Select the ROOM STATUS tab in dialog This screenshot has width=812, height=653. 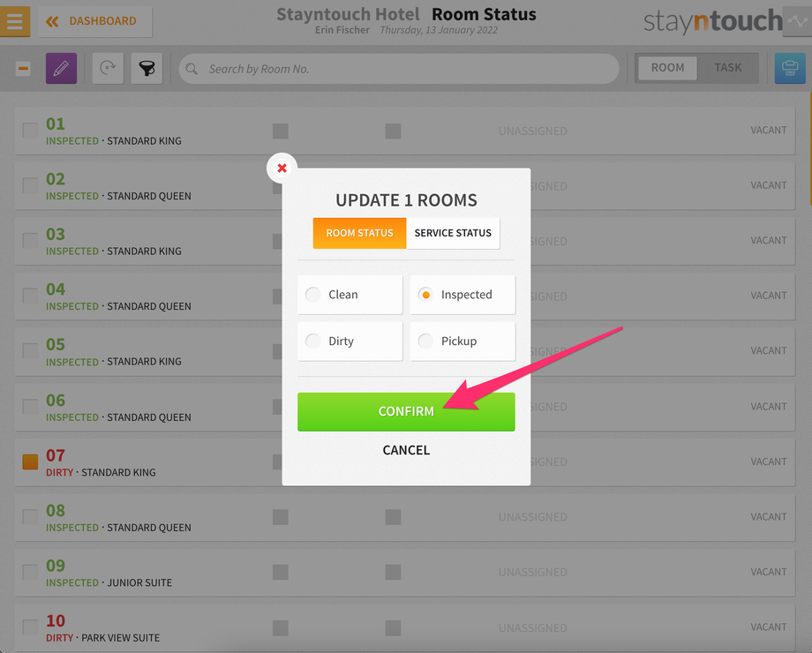(359, 233)
